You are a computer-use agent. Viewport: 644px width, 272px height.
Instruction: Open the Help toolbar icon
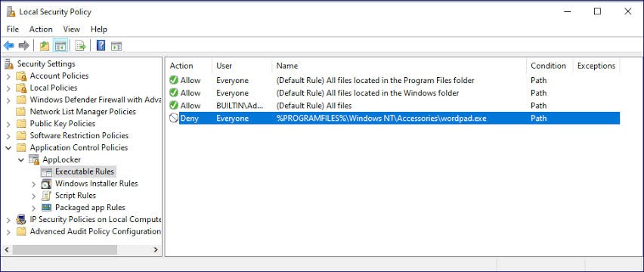(x=101, y=45)
